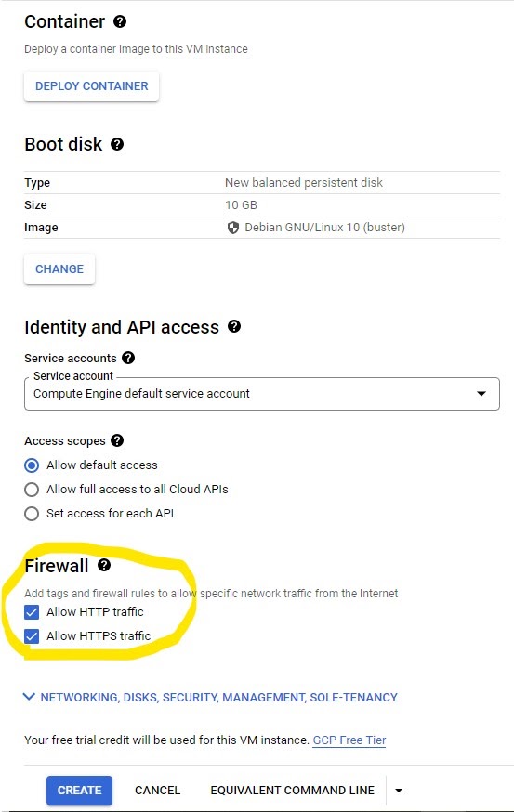Click the Deploy Container button
The image size is (514, 812).
92,86
